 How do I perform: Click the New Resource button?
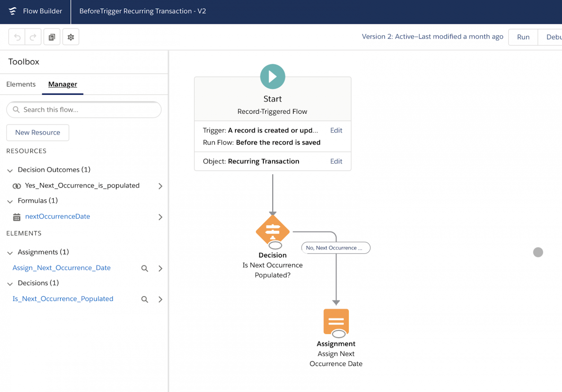coord(38,132)
